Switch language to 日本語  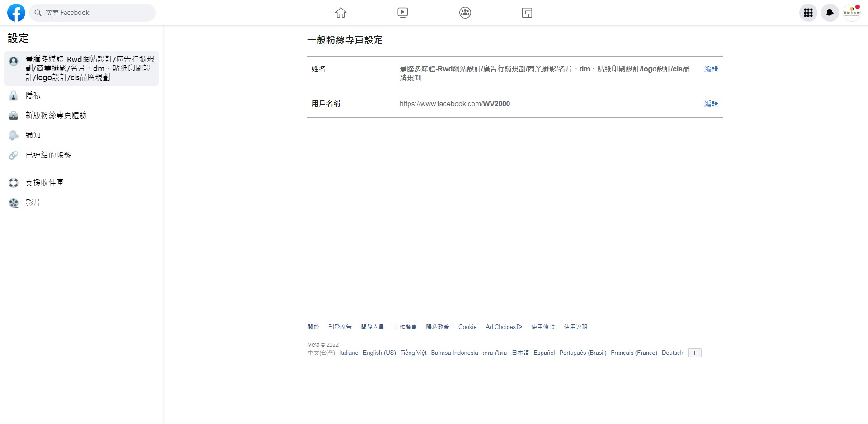point(520,353)
